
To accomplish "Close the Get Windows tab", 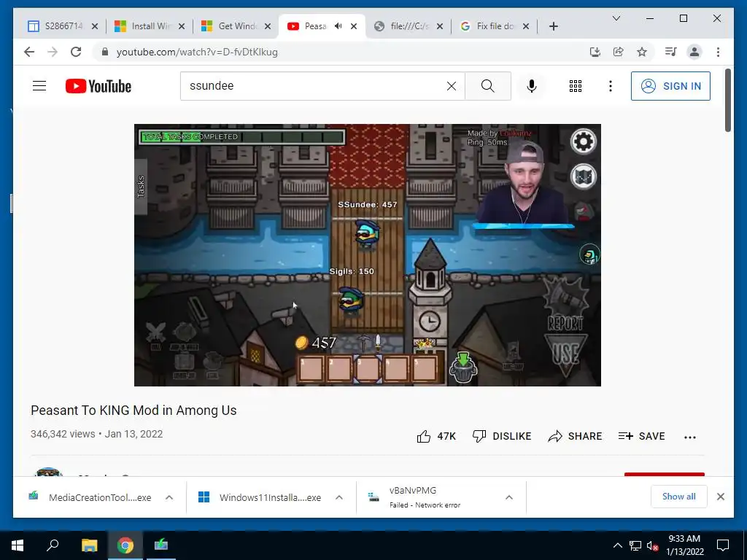I will click(x=268, y=26).
